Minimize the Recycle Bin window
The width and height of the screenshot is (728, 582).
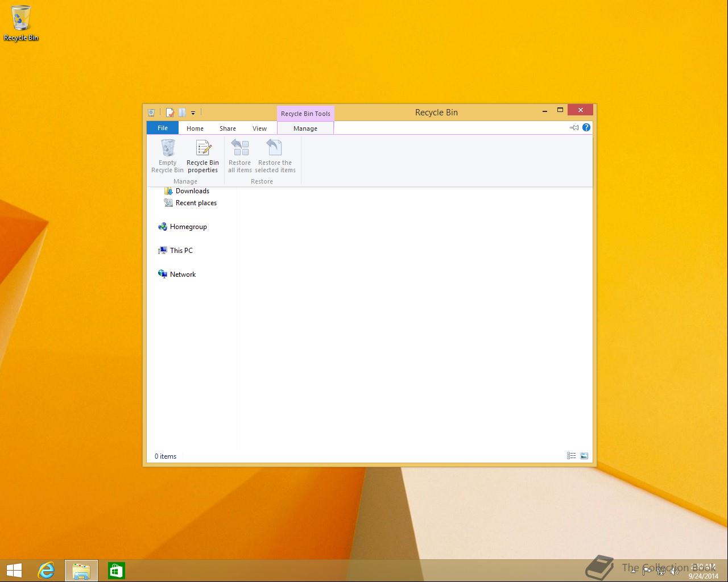click(545, 111)
